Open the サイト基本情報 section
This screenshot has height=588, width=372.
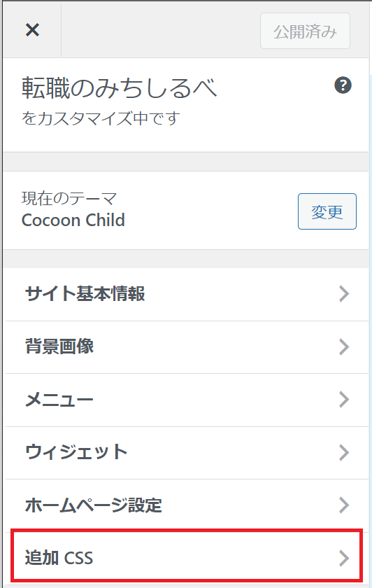(186, 294)
